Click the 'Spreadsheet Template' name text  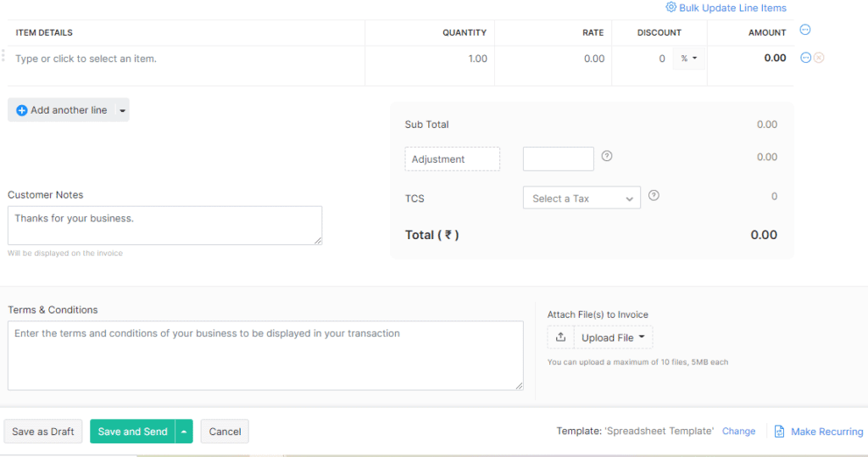click(x=659, y=431)
